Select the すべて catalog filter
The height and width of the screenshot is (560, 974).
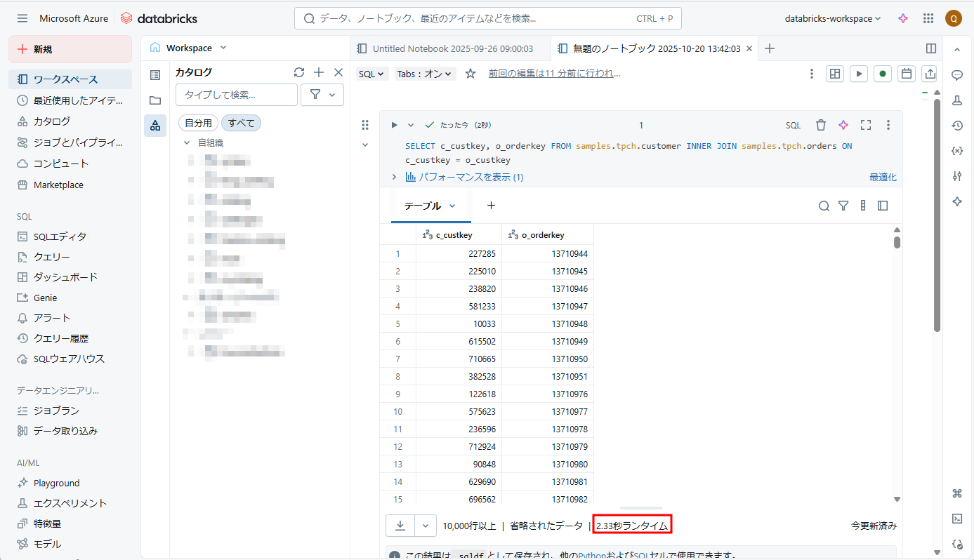(241, 123)
